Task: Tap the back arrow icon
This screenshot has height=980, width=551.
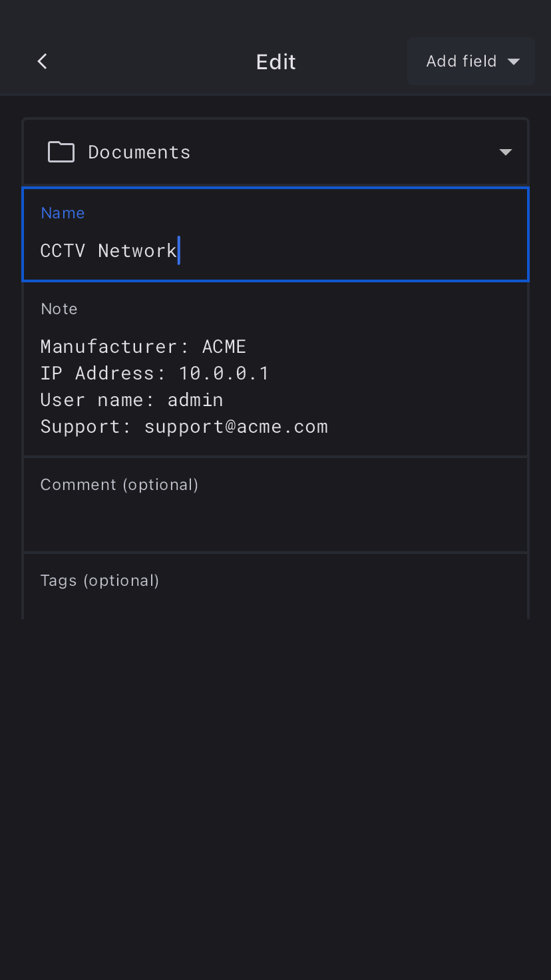Action: pyautogui.click(x=43, y=61)
